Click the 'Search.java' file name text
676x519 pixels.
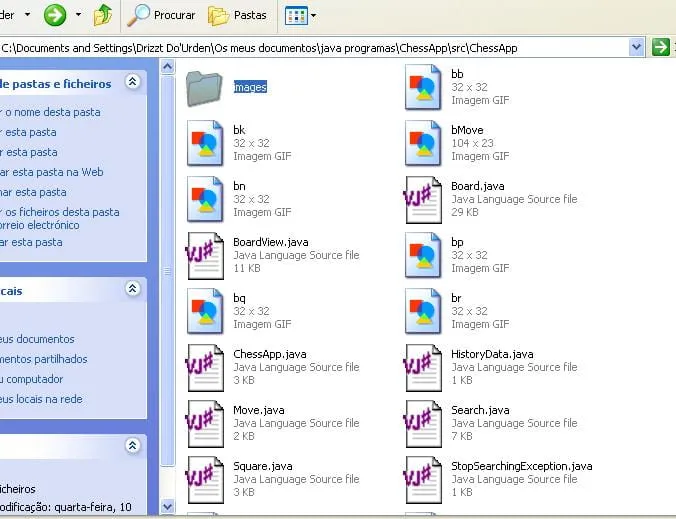480,410
